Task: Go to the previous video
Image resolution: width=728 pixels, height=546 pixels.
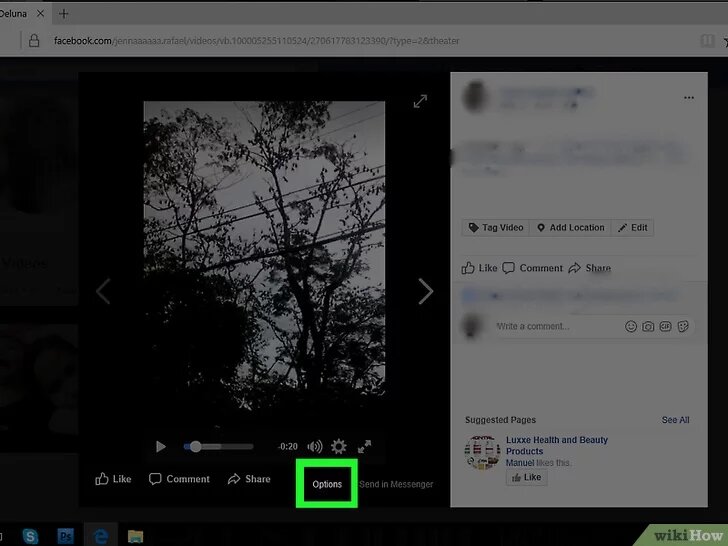Action: click(x=103, y=292)
